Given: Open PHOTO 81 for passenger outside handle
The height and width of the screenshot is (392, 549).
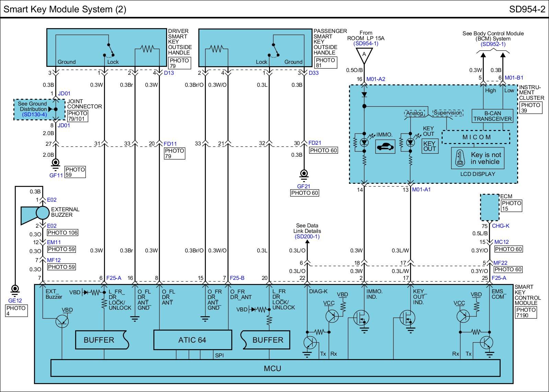Looking at the screenshot, I should (x=325, y=62).
